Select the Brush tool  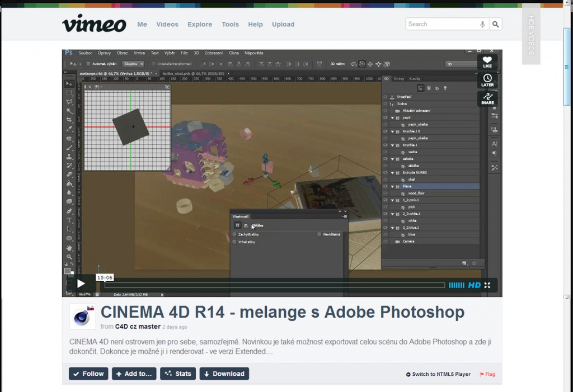pyautogui.click(x=69, y=148)
